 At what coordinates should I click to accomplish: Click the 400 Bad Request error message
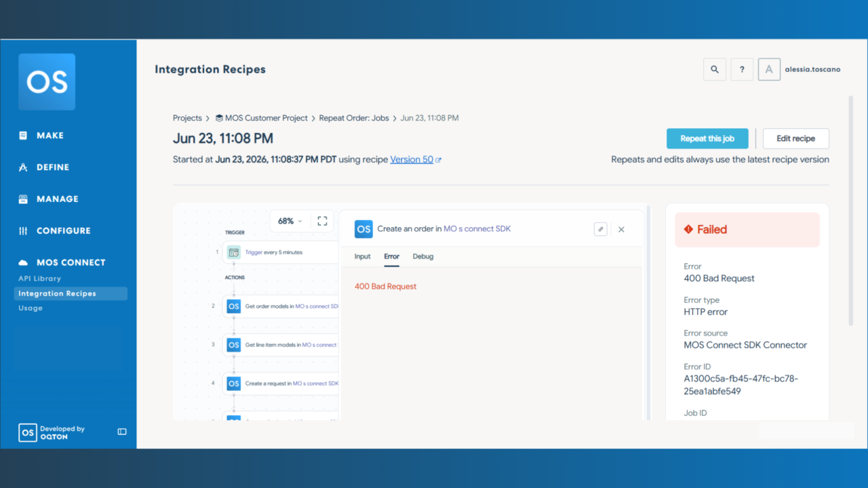point(386,287)
